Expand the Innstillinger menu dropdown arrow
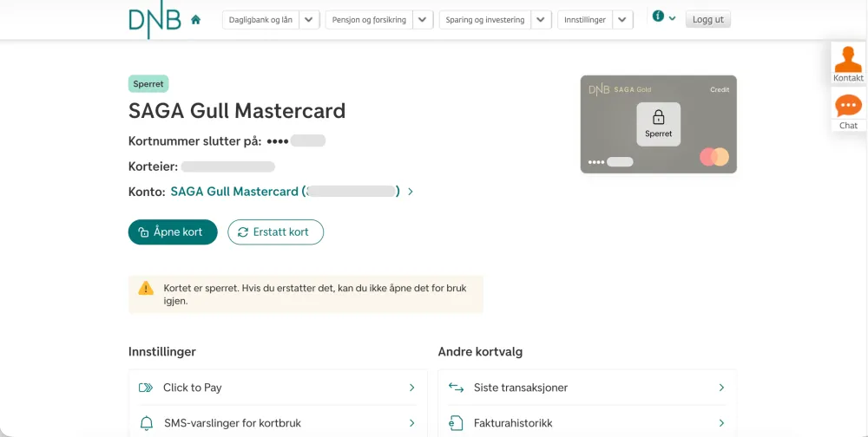Image resolution: width=868 pixels, height=437 pixels. [x=622, y=20]
